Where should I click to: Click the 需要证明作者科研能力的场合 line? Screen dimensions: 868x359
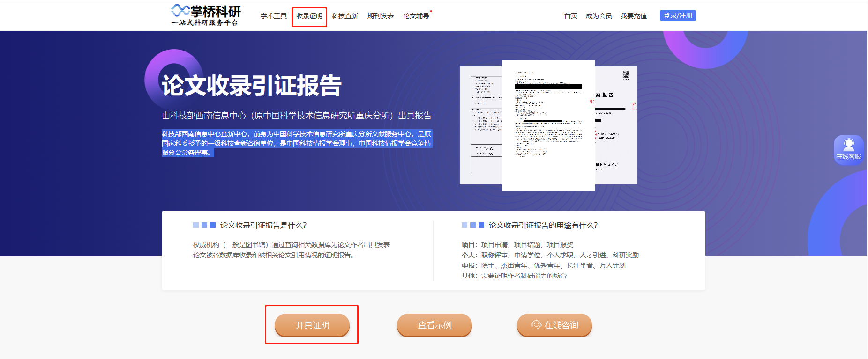pyautogui.click(x=514, y=276)
